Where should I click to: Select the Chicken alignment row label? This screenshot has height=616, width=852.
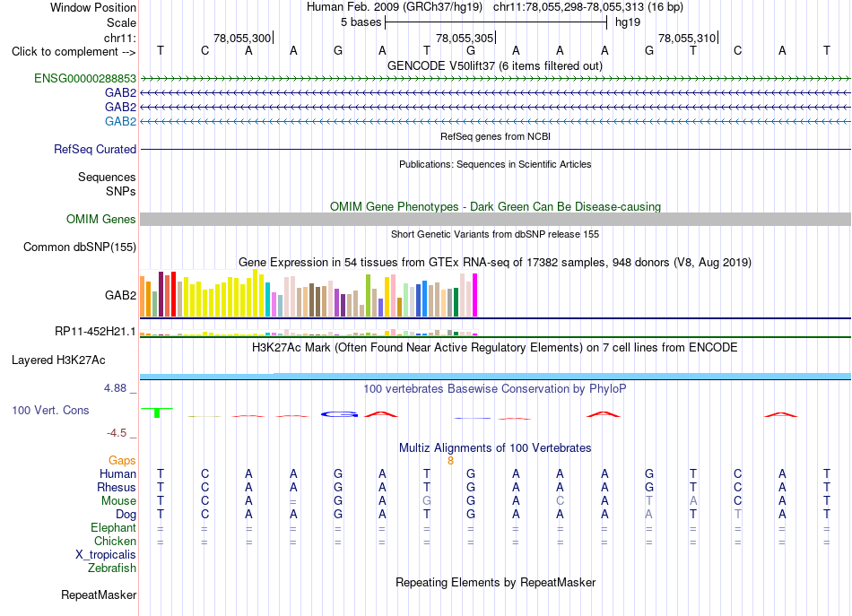[x=115, y=541]
